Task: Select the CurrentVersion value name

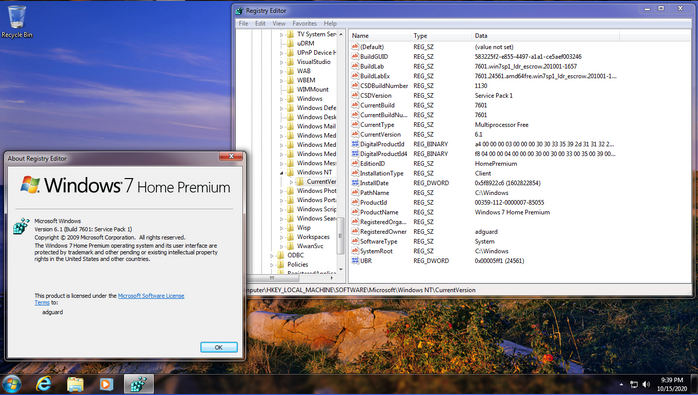Action: click(380, 134)
